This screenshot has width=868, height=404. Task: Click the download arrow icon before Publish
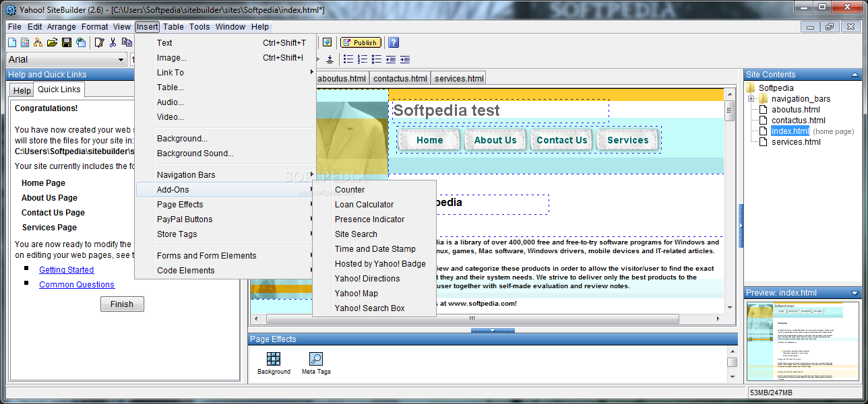pos(327,42)
